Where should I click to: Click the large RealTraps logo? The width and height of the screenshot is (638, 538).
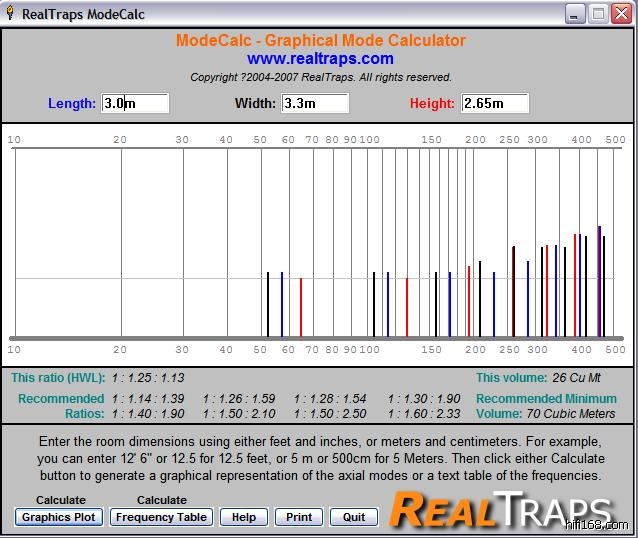pos(500,509)
